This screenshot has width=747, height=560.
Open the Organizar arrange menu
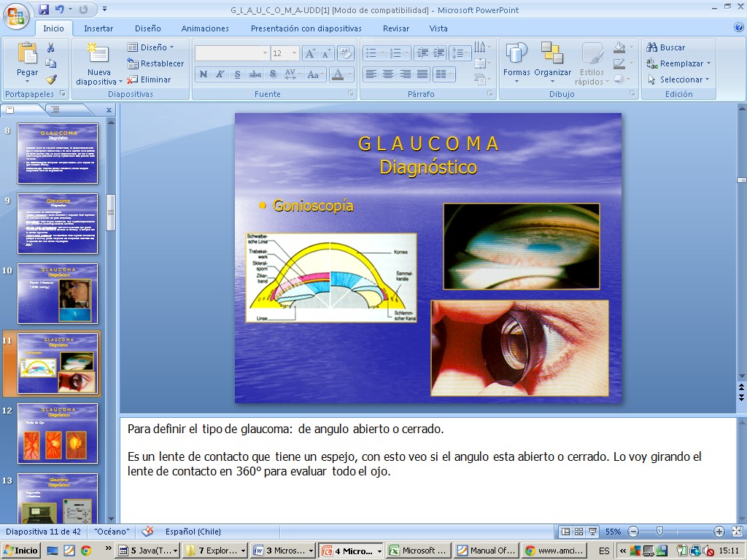pyautogui.click(x=552, y=62)
